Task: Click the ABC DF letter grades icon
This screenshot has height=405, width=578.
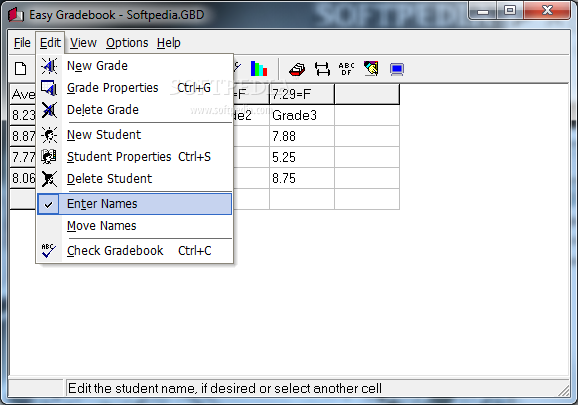Action: pos(347,69)
